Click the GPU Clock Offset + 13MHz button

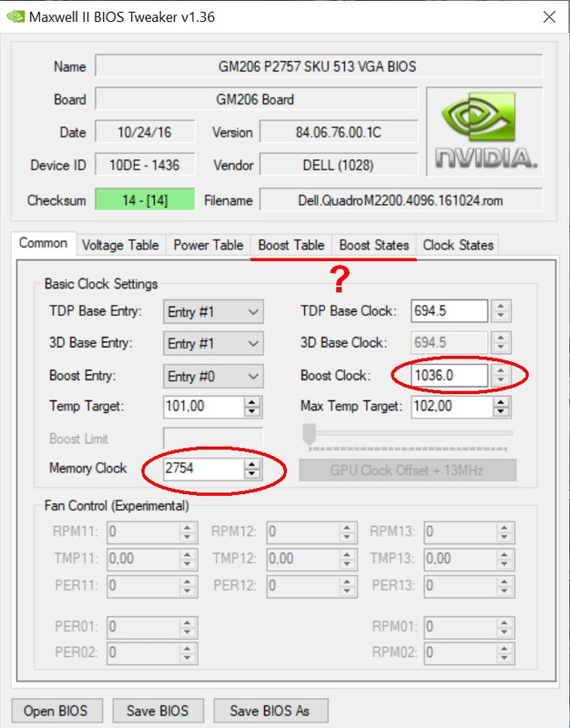[x=407, y=470]
